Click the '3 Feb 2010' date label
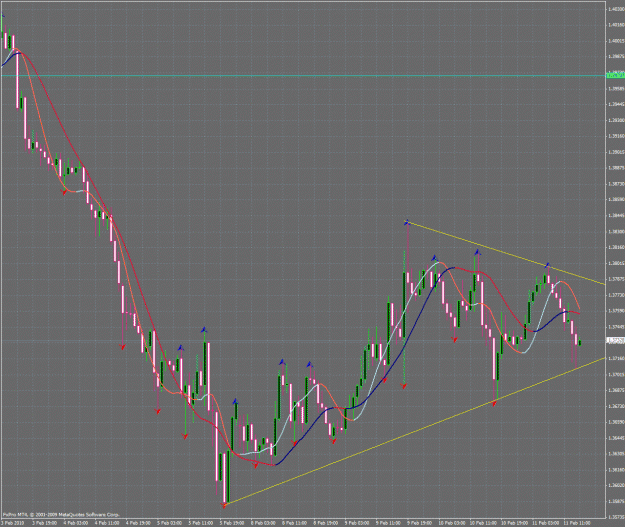The width and height of the screenshot is (625, 527). [x=13, y=523]
